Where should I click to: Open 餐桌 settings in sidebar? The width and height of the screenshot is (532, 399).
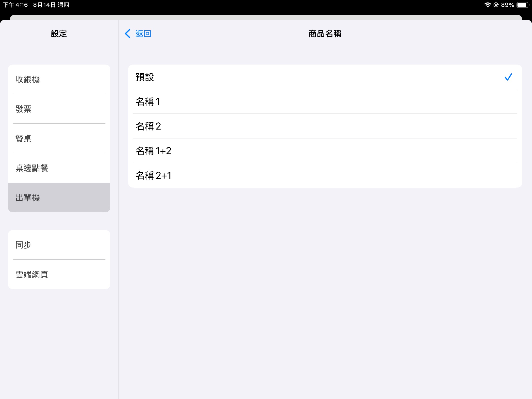pyautogui.click(x=59, y=138)
